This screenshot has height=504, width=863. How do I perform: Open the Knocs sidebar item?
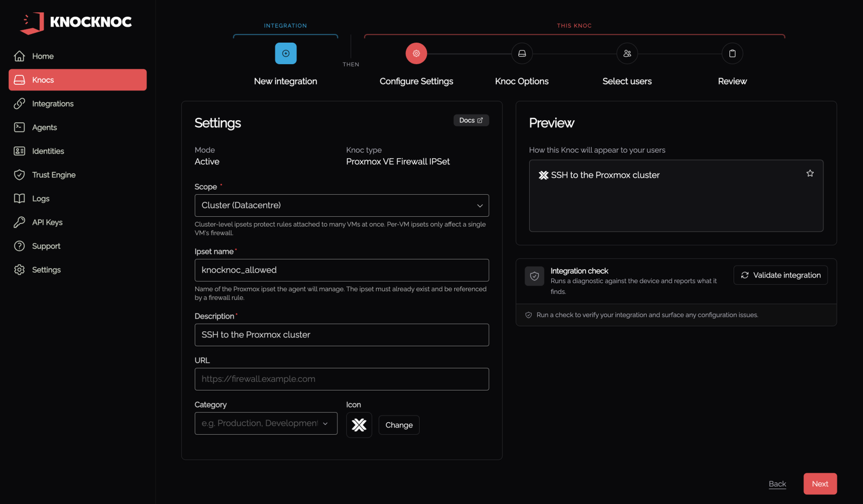point(78,80)
